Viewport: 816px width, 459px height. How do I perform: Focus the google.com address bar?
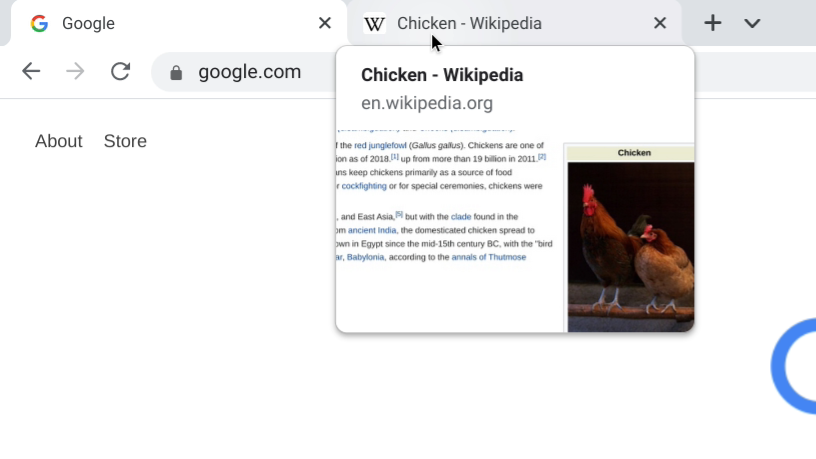tap(250, 72)
